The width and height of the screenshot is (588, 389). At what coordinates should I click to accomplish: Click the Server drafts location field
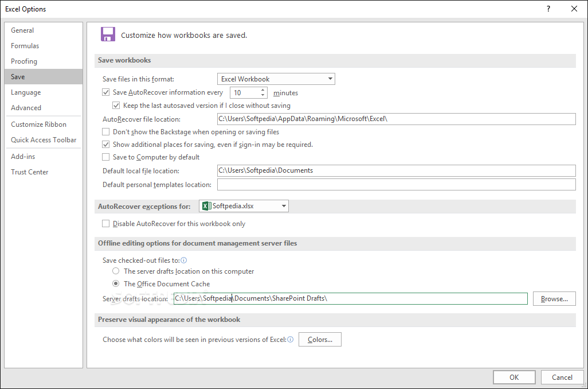click(351, 298)
